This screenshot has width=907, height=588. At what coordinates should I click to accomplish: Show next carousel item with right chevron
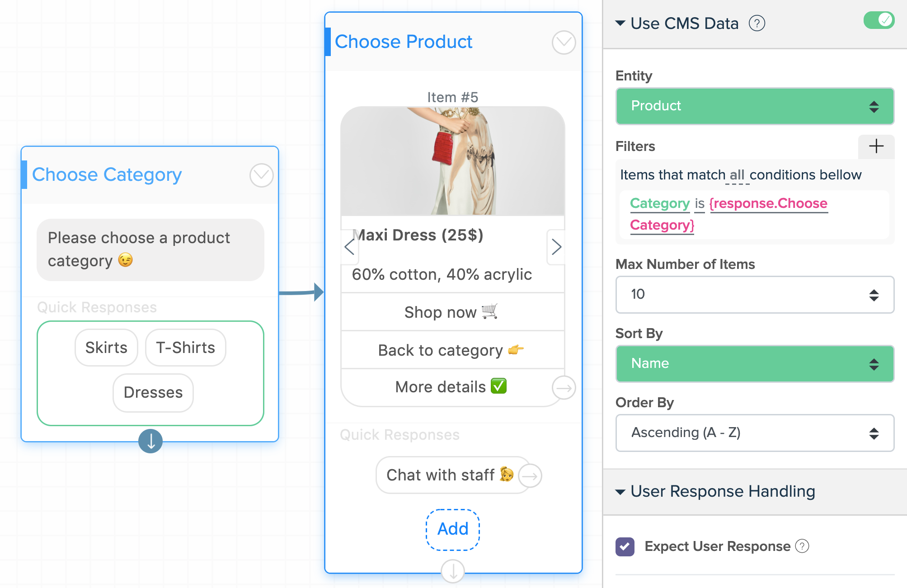[556, 247]
